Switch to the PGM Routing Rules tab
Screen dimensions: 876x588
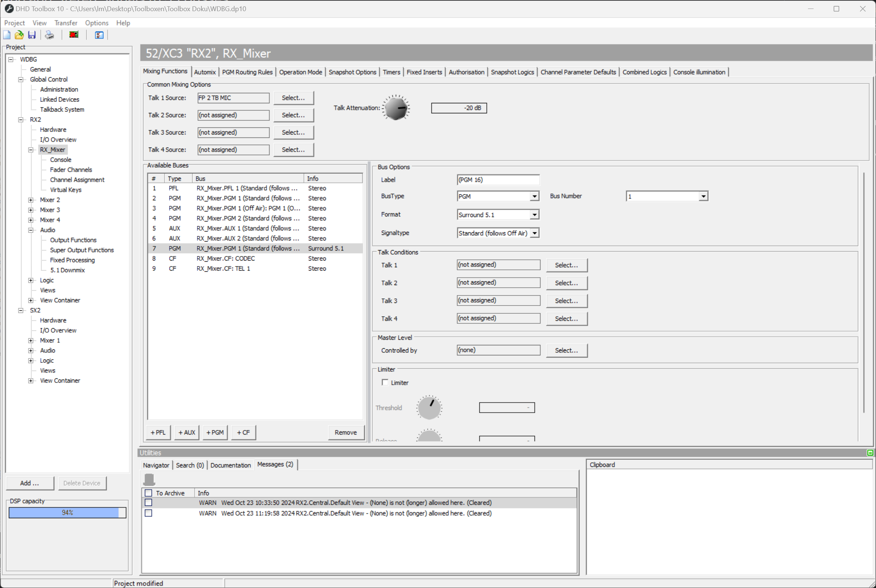click(x=247, y=72)
